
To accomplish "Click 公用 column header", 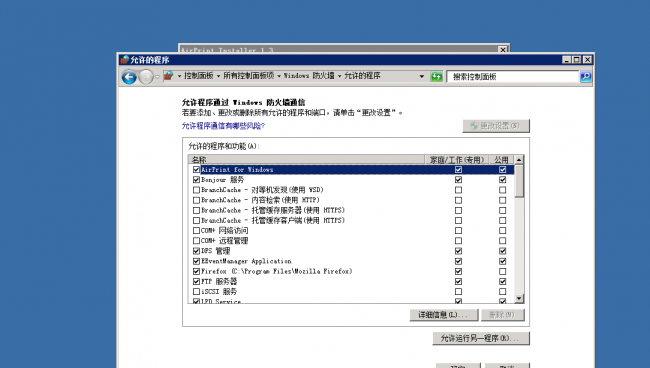I will (x=501, y=160).
